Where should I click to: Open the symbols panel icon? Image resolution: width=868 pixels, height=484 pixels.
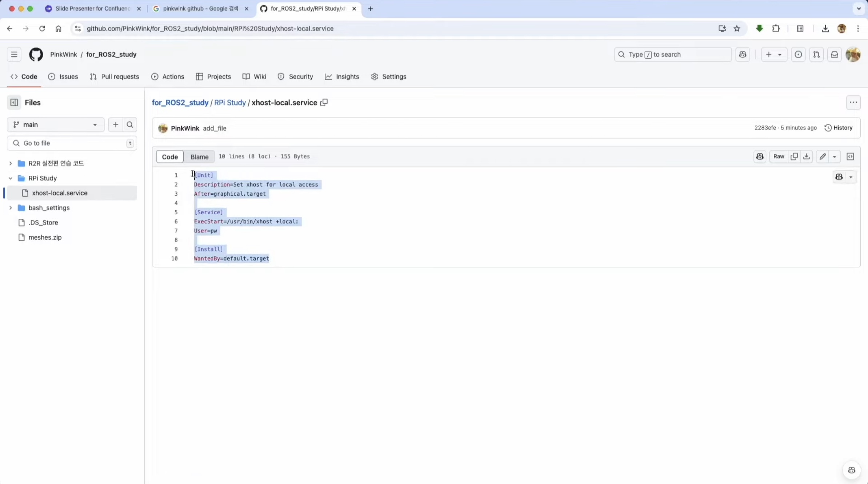pos(850,156)
